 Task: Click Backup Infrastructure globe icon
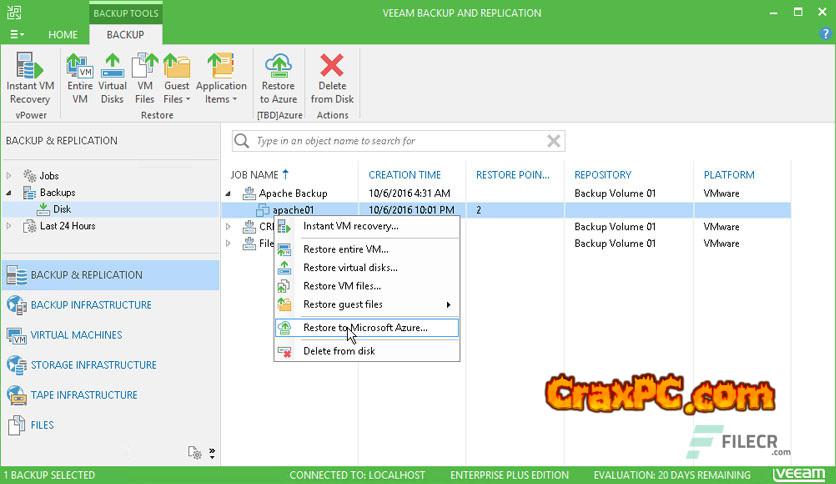click(17, 305)
